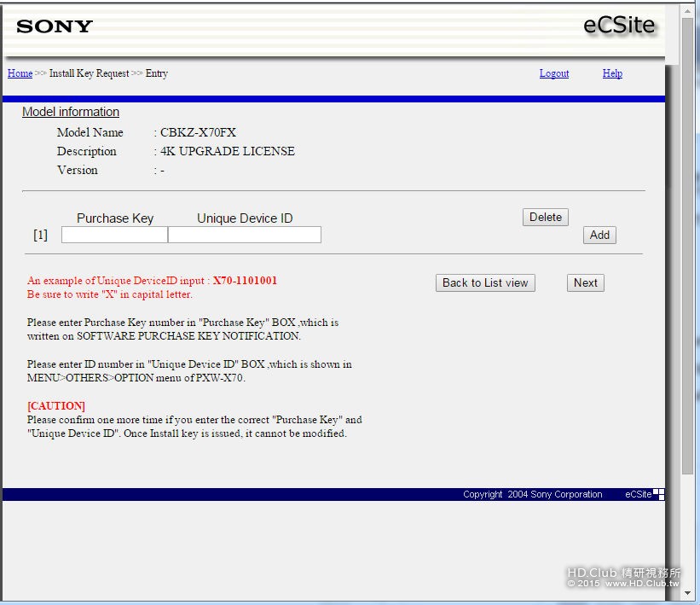Select the model name text CBKZ-X70FX
700x605 pixels.
tap(198, 133)
